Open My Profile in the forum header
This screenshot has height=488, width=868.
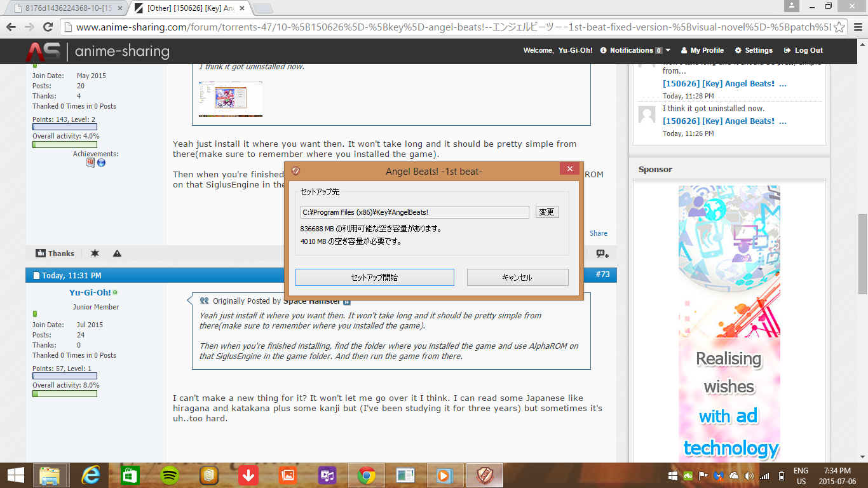[x=702, y=50]
